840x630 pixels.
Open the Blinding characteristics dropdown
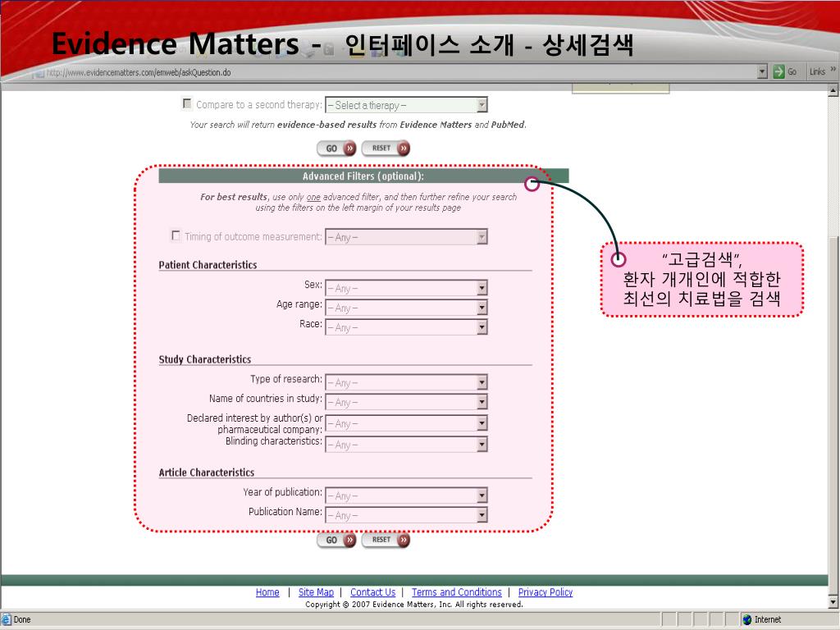click(x=406, y=444)
